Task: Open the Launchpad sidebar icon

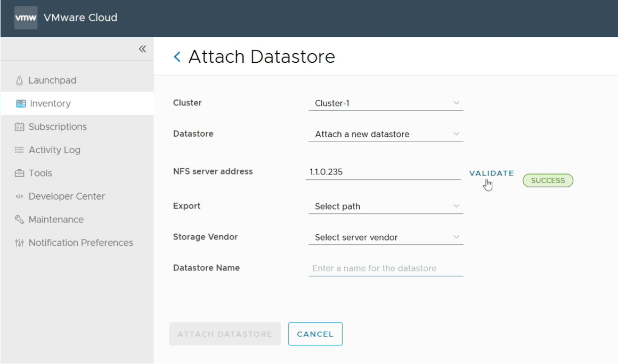Action: click(x=19, y=80)
